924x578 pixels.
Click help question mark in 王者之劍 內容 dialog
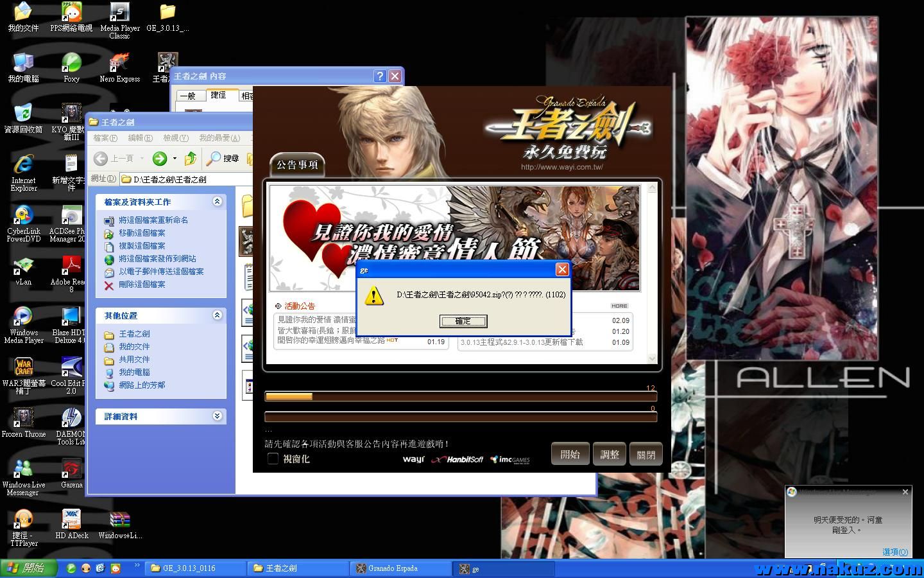(379, 76)
